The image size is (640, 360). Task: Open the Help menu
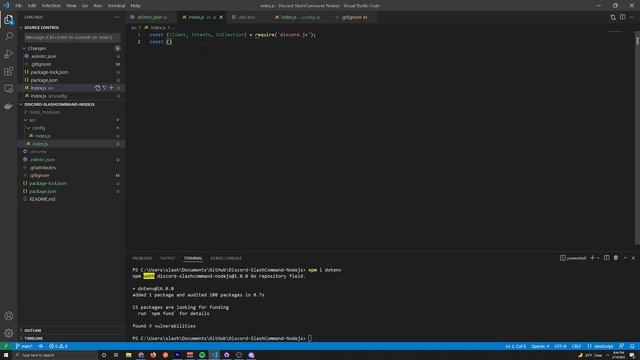(135, 6)
